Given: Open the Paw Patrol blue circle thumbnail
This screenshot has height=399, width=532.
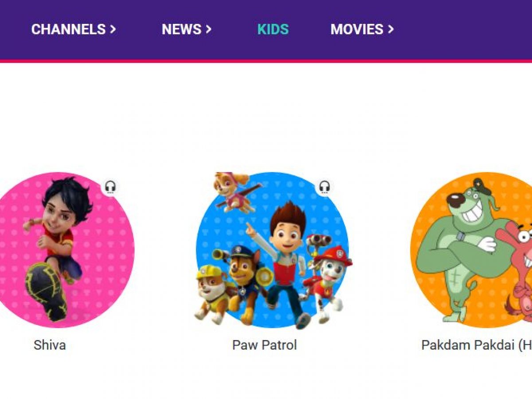Looking at the screenshot, I should click(x=272, y=250).
